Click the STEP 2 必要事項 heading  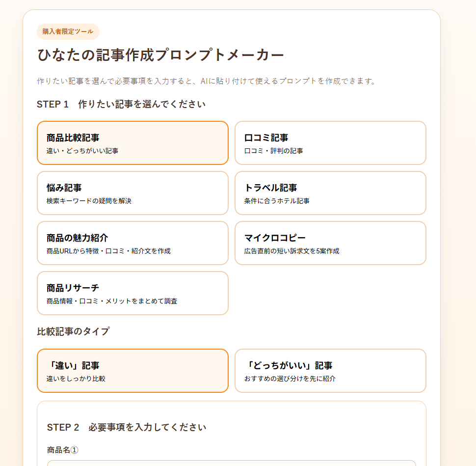(x=127, y=427)
